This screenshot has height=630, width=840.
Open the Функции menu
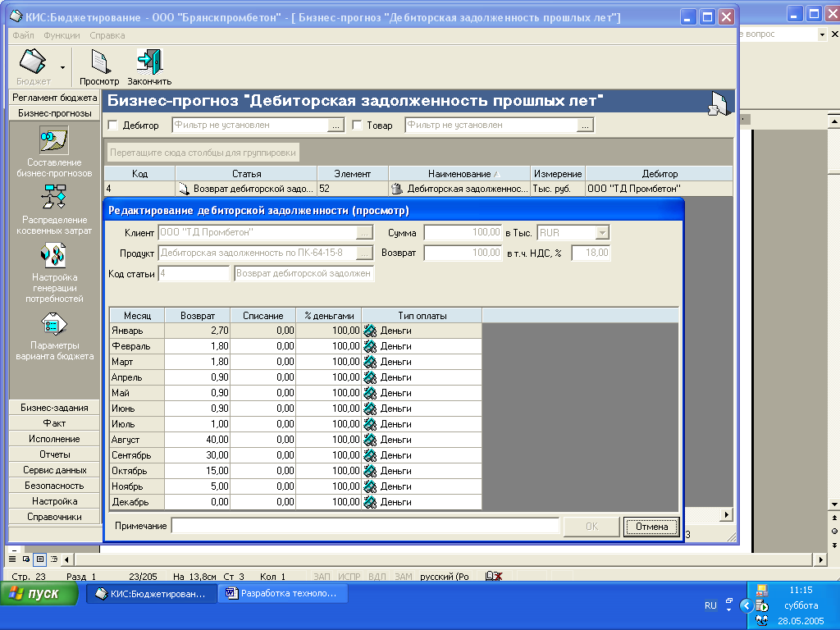tap(62, 35)
